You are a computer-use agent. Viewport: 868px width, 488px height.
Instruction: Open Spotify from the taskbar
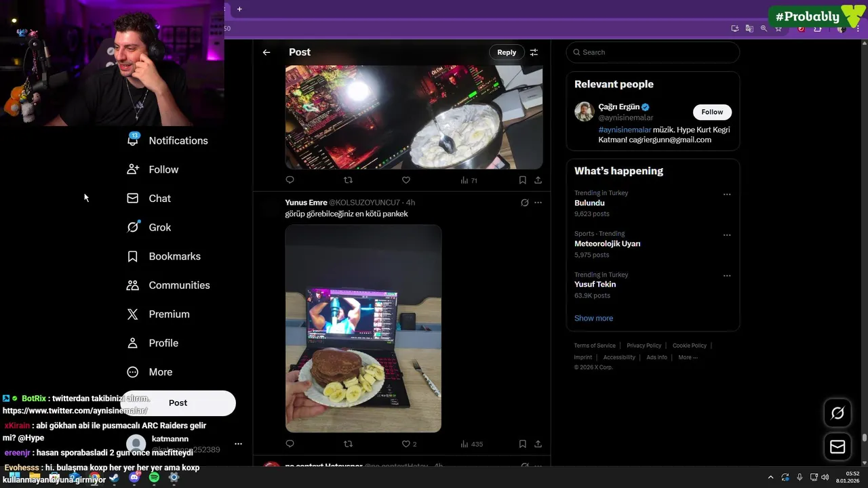(154, 478)
